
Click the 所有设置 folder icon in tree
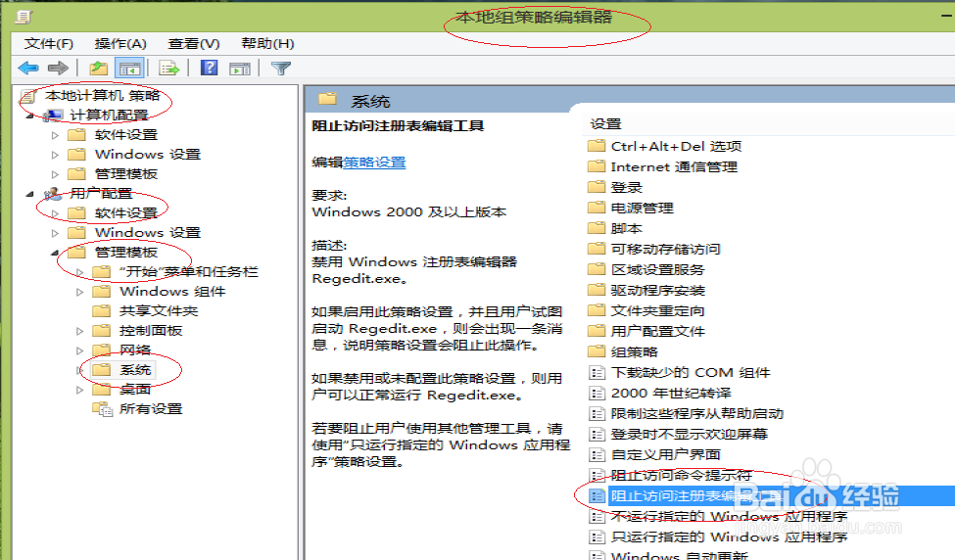[x=102, y=409]
